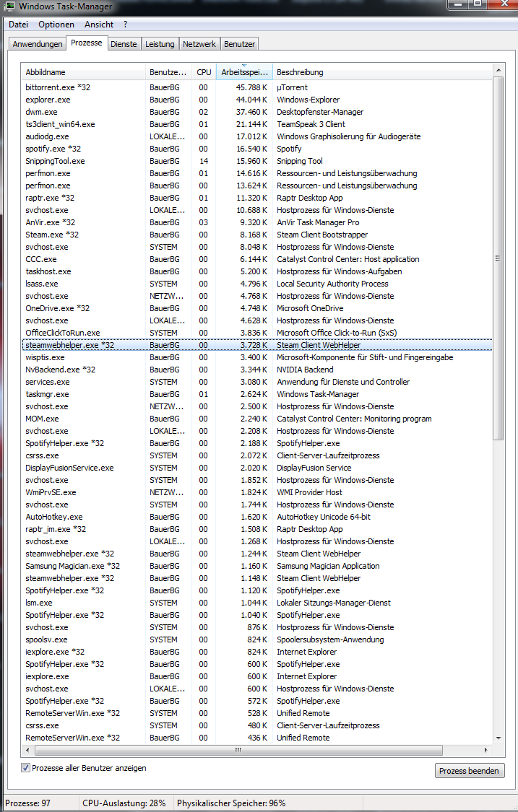Select the AnVir.exe *32 process
The height and width of the screenshot is (812, 518).
tap(256, 222)
